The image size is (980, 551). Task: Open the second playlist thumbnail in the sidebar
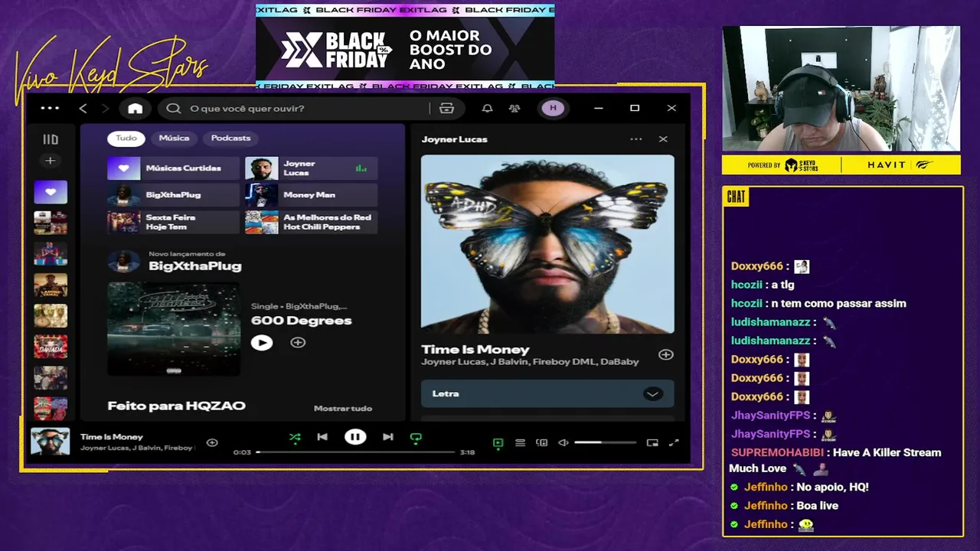[x=51, y=223]
